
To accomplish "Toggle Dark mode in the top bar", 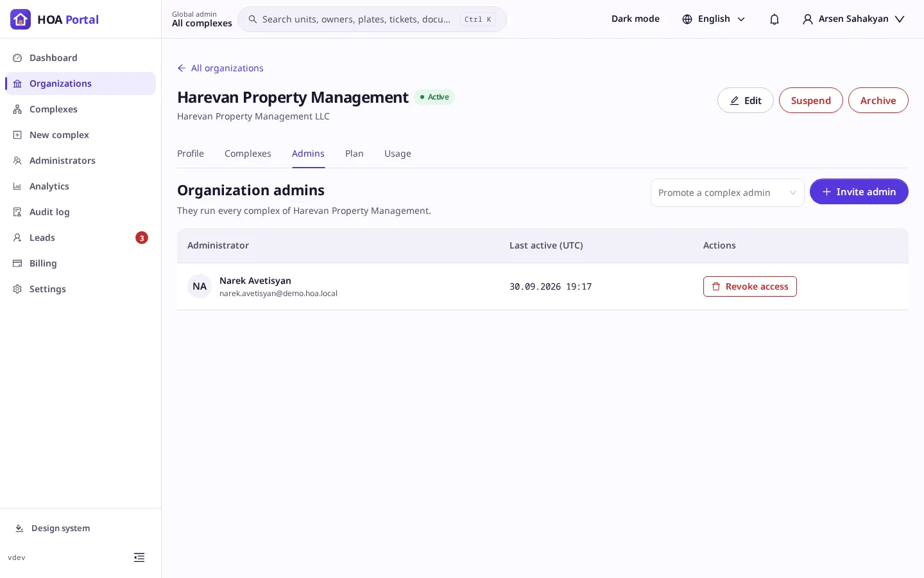I will [x=635, y=19].
